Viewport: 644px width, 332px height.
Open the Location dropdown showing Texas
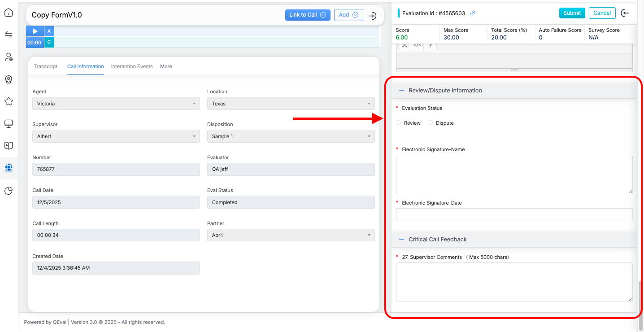click(x=291, y=104)
